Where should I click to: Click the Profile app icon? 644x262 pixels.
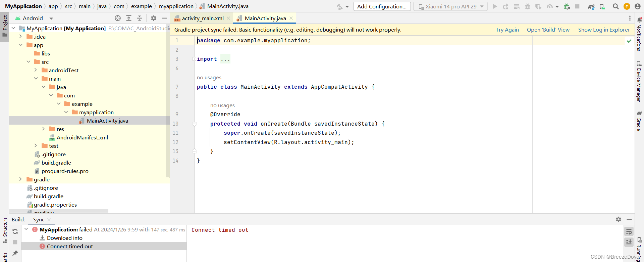[549, 6]
